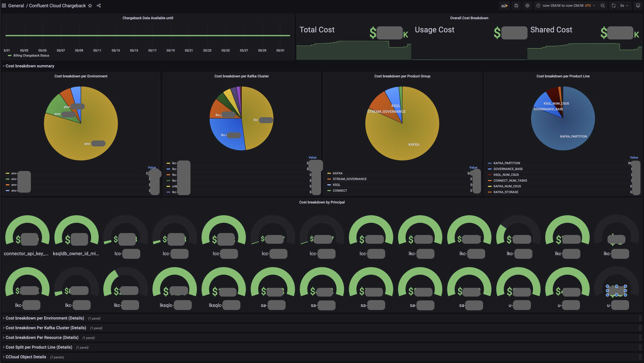Refresh the dashboard now
This screenshot has height=363, width=644.
tap(613, 5)
